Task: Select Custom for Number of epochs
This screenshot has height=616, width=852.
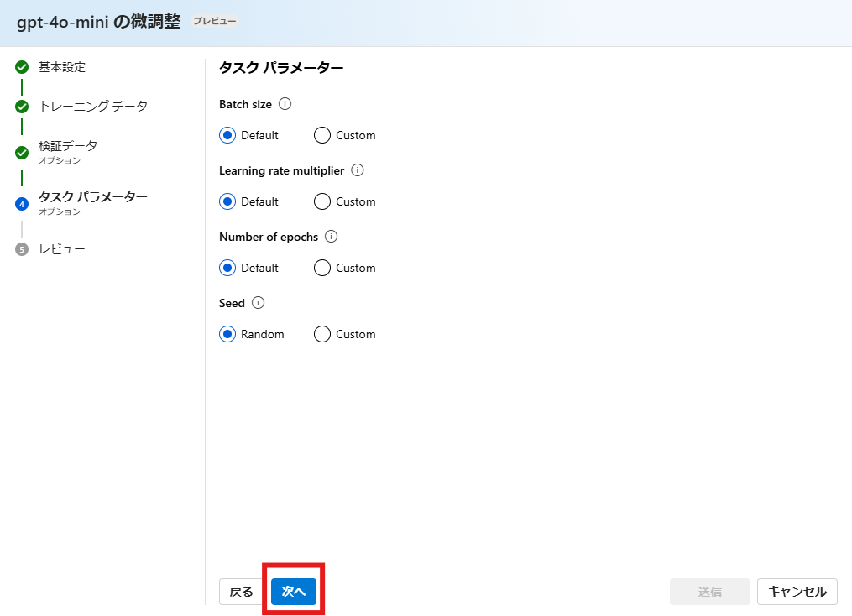Action: [x=322, y=268]
